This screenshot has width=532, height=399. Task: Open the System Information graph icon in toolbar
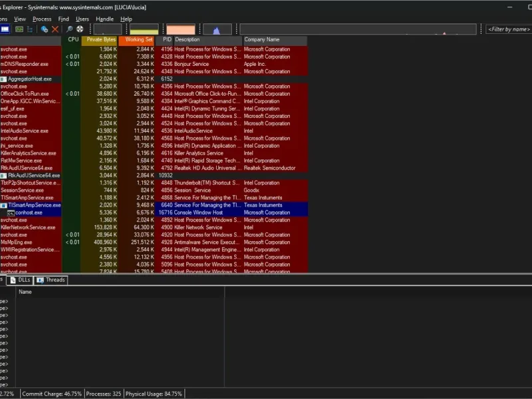coord(19,29)
